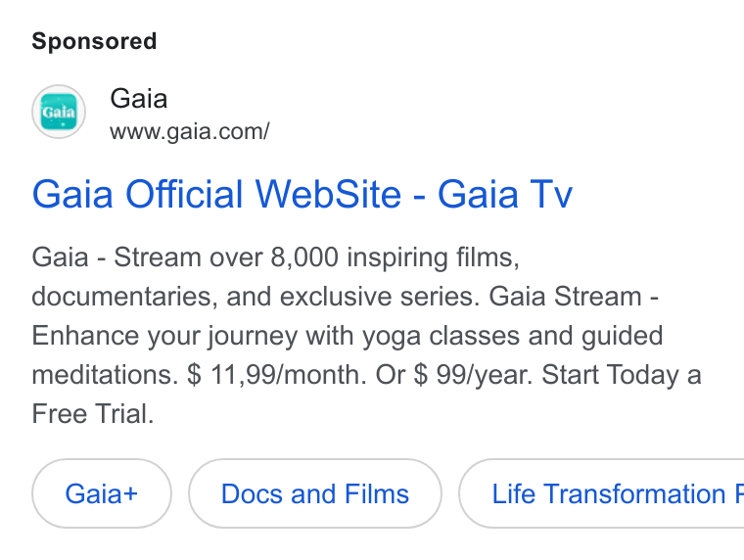Click the "Free Trial." text in description
This screenshot has height=560, width=744.
pos(93,413)
